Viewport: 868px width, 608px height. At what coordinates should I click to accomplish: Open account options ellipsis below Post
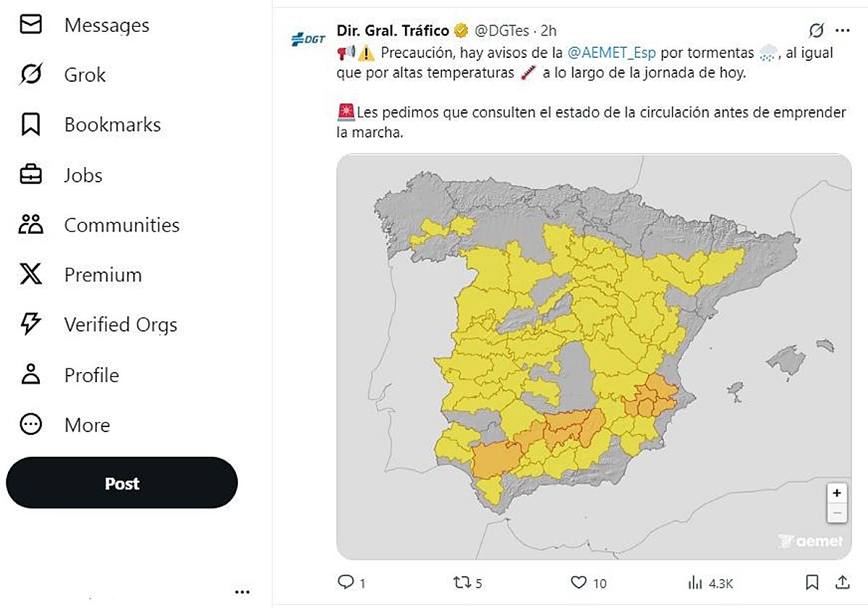point(242,592)
